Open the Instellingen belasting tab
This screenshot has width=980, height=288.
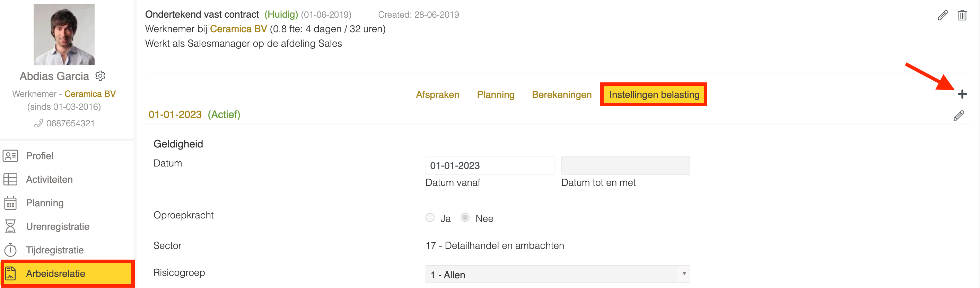654,94
